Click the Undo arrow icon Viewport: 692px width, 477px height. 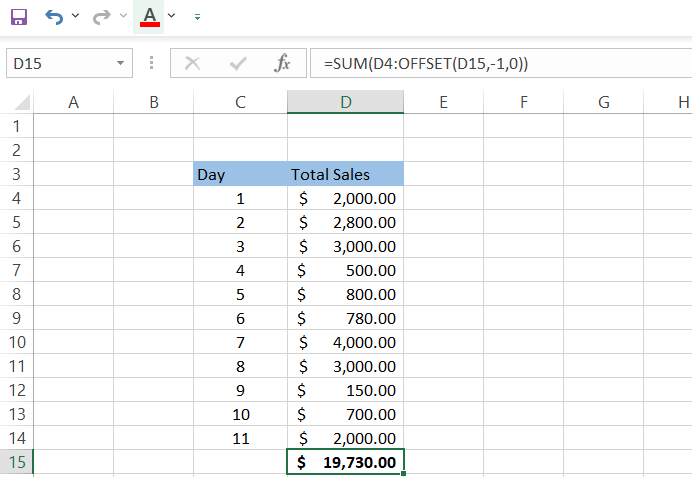pyautogui.click(x=54, y=16)
